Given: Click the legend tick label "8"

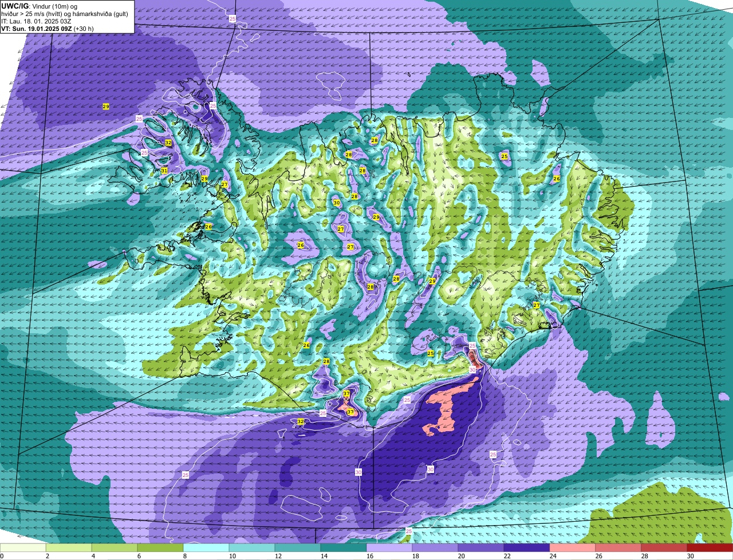Looking at the screenshot, I should tap(185, 556).
